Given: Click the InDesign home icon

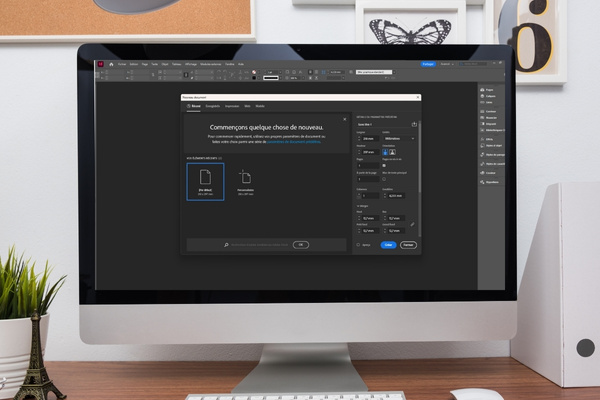Looking at the screenshot, I should tap(110, 64).
